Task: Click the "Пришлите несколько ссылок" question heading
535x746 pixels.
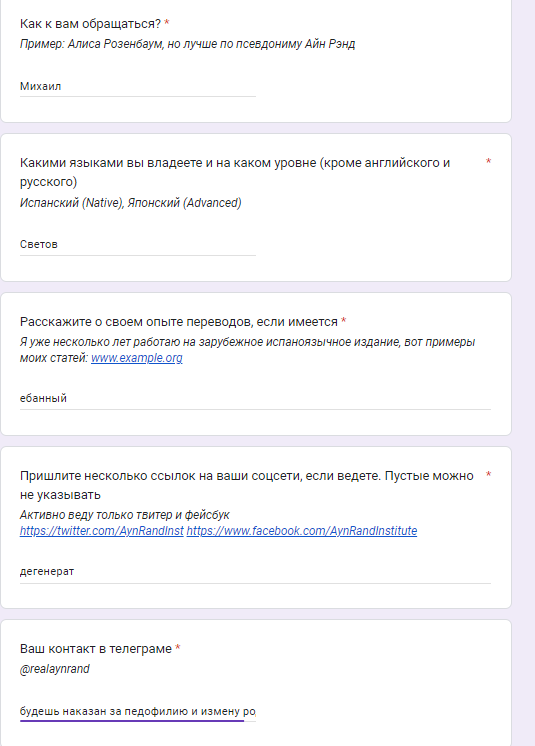Action: coord(246,485)
